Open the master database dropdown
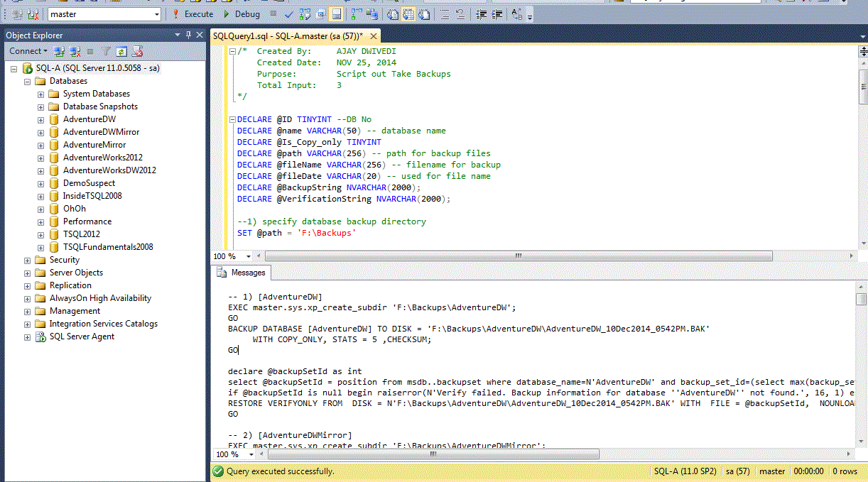Screen dimensions: 868x482 [157, 14]
